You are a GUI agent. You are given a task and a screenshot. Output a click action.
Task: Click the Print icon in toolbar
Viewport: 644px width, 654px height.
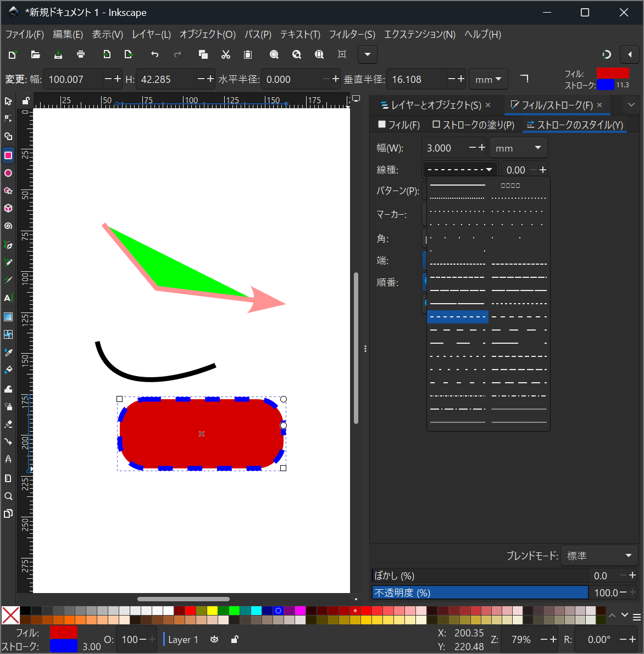81,54
